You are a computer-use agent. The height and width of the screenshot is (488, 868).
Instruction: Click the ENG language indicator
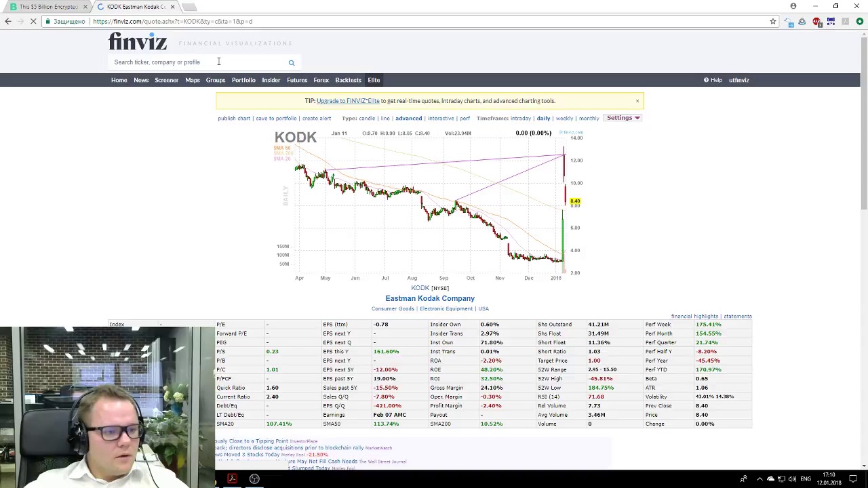[806, 479]
